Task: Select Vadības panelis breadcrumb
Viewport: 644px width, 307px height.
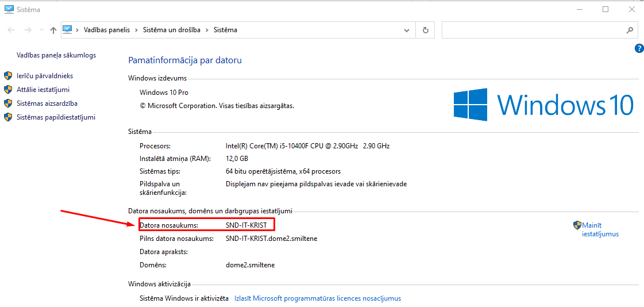Action: (106, 30)
